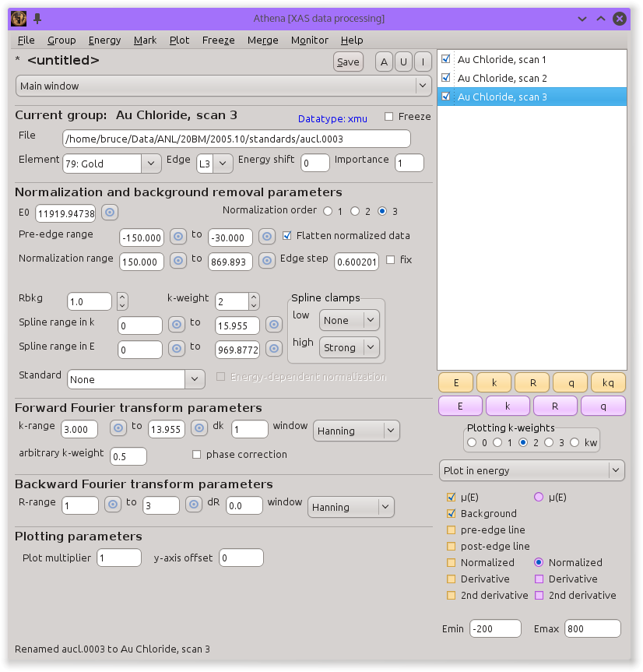The image size is (643, 672).
Task: Open the low spline clamp dropdown
Action: click(x=349, y=320)
